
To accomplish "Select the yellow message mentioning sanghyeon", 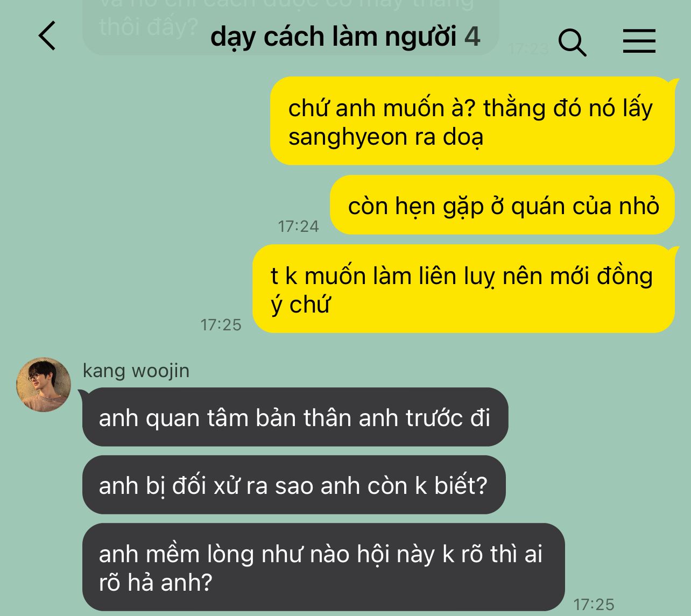I will coord(472,121).
